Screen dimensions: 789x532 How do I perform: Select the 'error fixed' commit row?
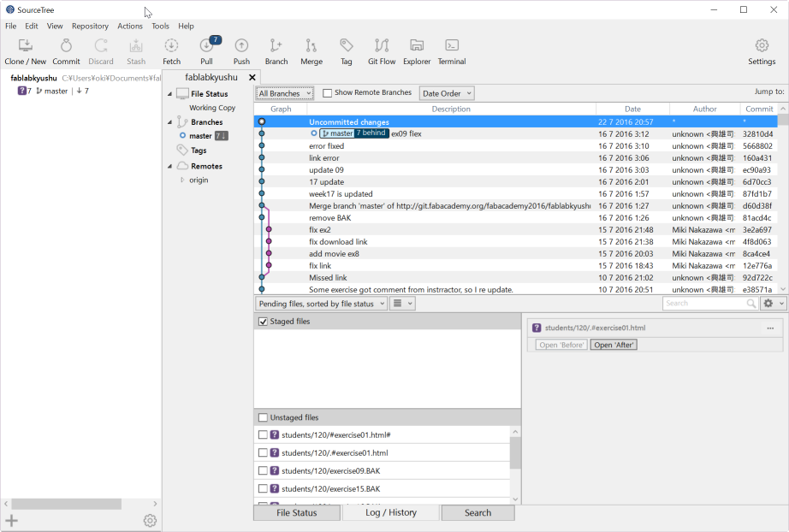click(x=516, y=146)
